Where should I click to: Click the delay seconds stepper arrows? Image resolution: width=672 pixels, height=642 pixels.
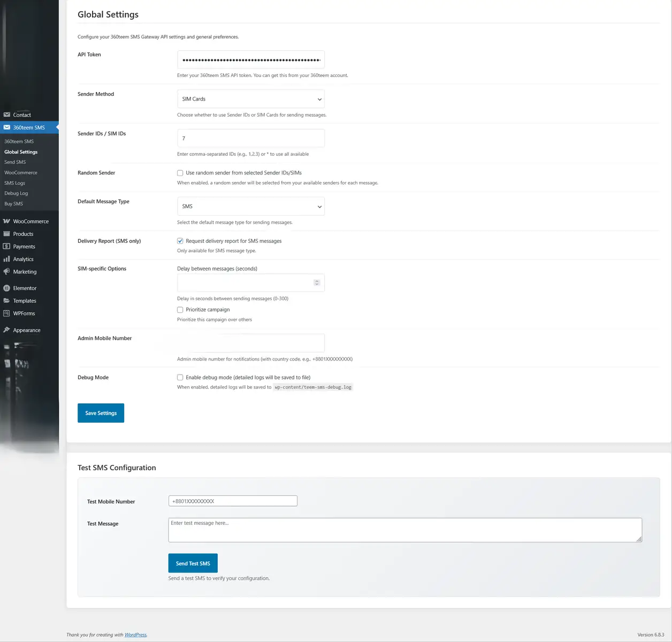pyautogui.click(x=317, y=282)
